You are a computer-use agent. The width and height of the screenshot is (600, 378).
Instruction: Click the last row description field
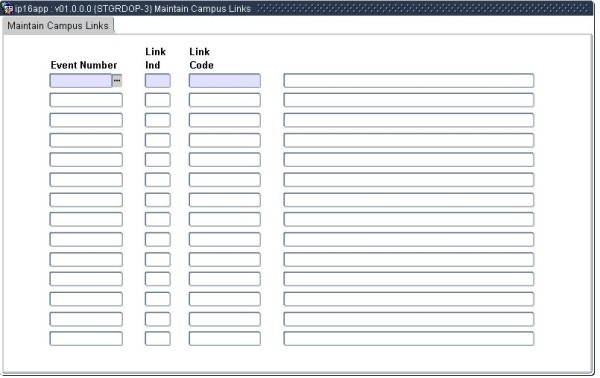pos(409,339)
